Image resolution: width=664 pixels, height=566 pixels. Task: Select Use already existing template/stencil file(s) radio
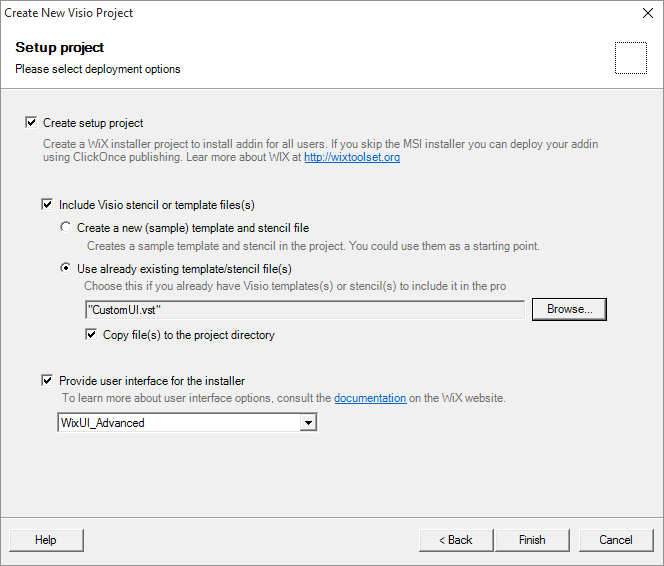[66, 268]
